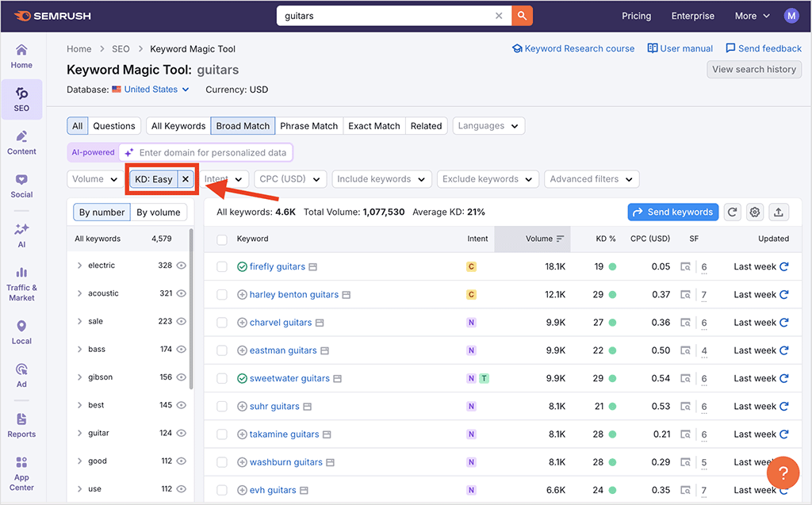Select all keywords with the header checkbox

(x=222, y=239)
